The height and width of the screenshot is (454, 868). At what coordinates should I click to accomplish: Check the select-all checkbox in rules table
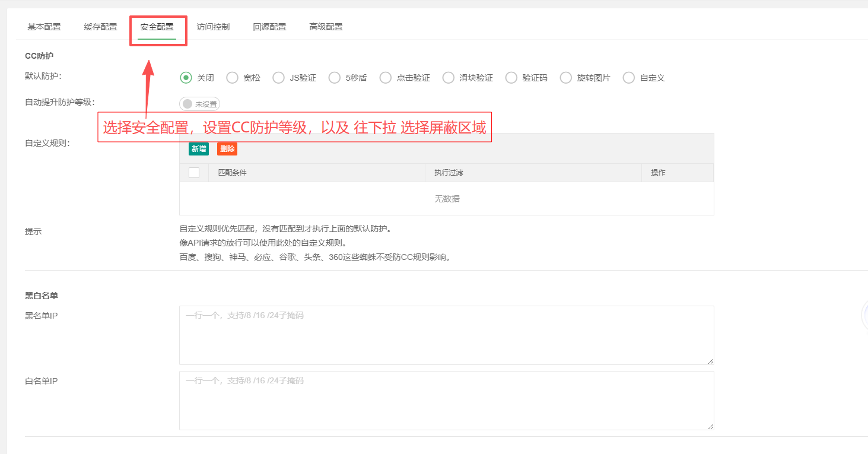[194, 173]
